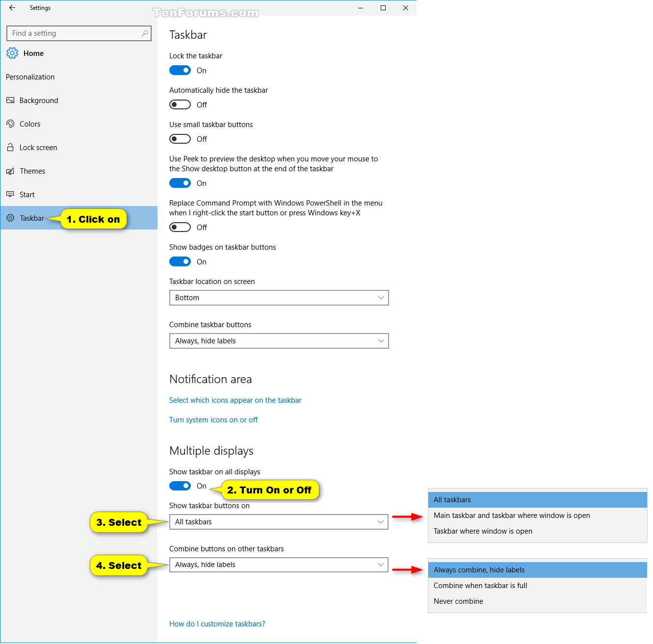Click Select which icons appear on the taskbar
This screenshot has height=644, width=653.
235,400
